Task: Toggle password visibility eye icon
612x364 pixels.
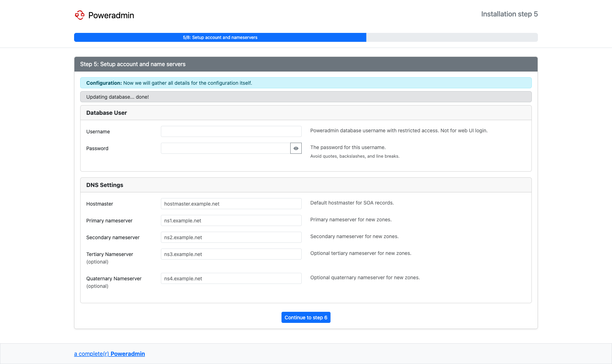Action: pyautogui.click(x=296, y=148)
